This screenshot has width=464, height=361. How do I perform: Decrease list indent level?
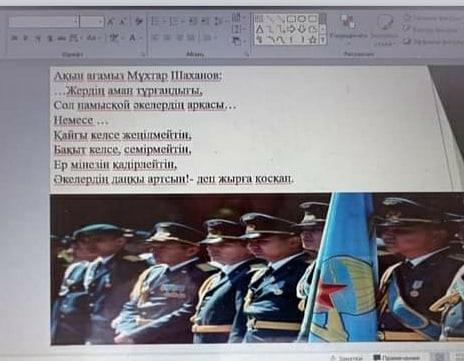click(x=193, y=22)
